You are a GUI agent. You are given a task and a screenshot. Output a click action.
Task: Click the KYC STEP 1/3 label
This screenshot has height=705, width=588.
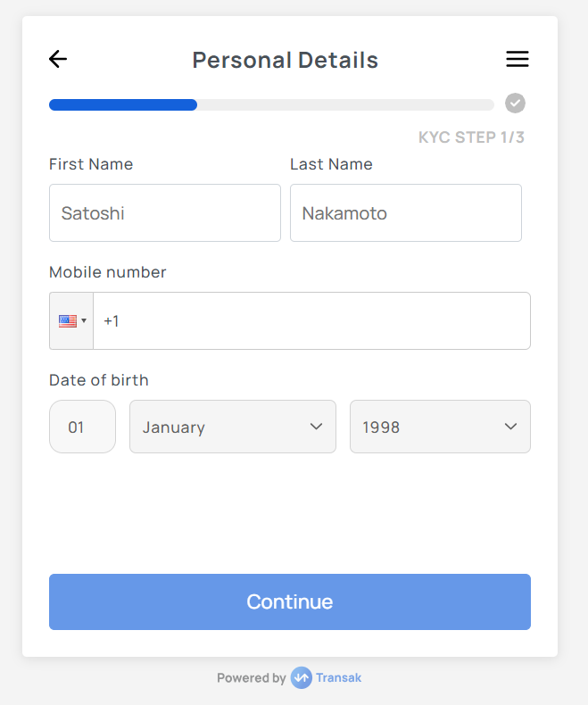[x=471, y=137]
